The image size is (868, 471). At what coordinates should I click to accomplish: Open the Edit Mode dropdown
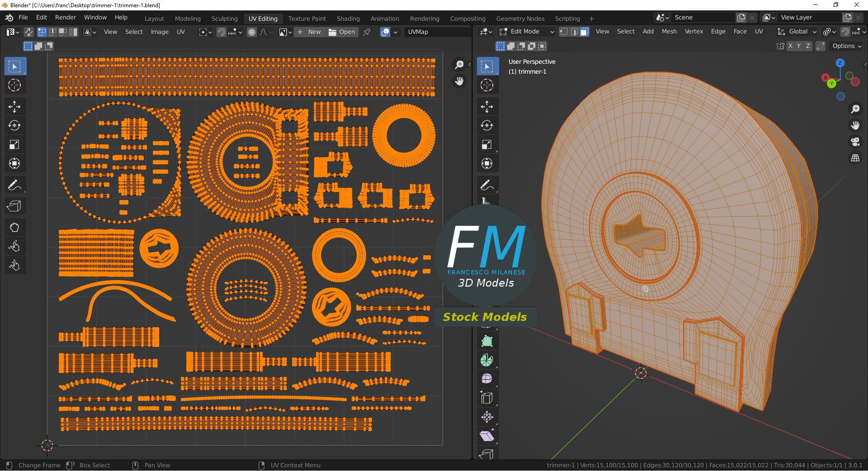point(527,32)
